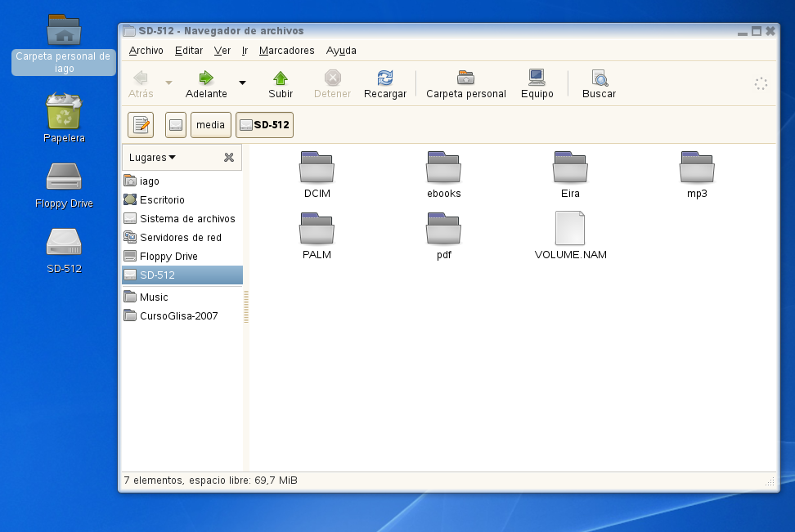Open the Marcadores menu

coord(286,51)
